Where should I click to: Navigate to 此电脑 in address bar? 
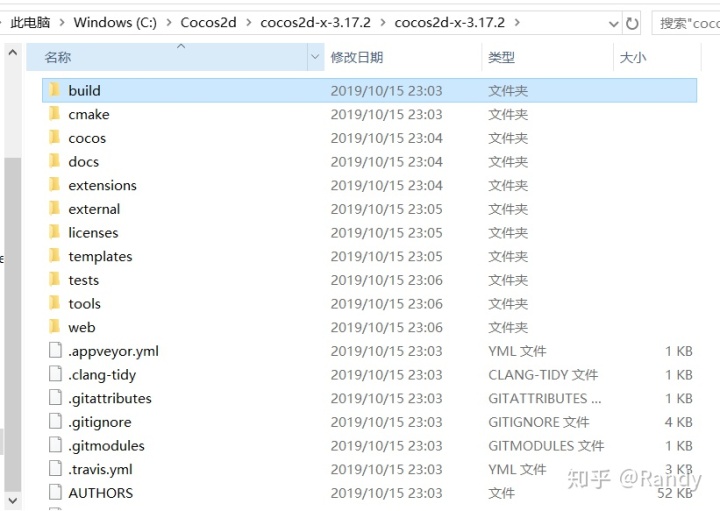30,22
